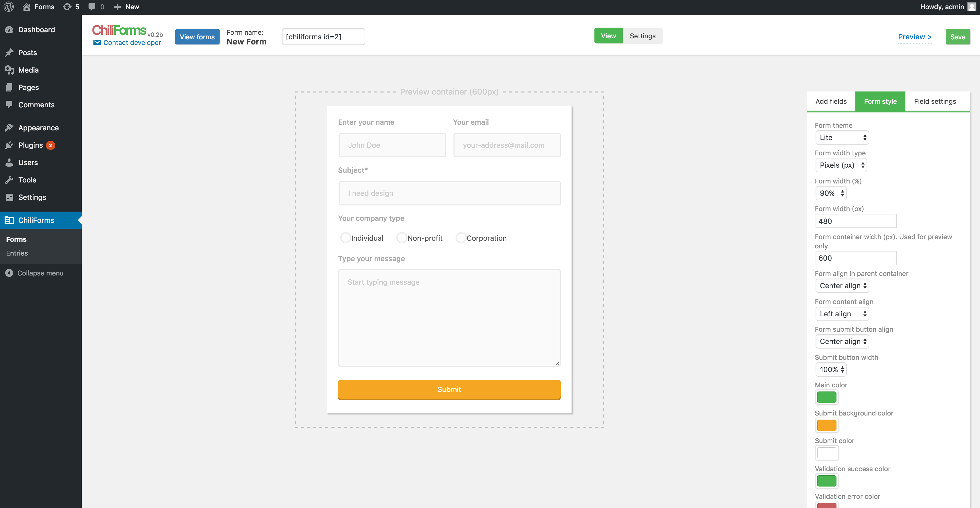The height and width of the screenshot is (508, 980).
Task: Click the ChiliForms logo
Action: pyautogui.click(x=119, y=30)
